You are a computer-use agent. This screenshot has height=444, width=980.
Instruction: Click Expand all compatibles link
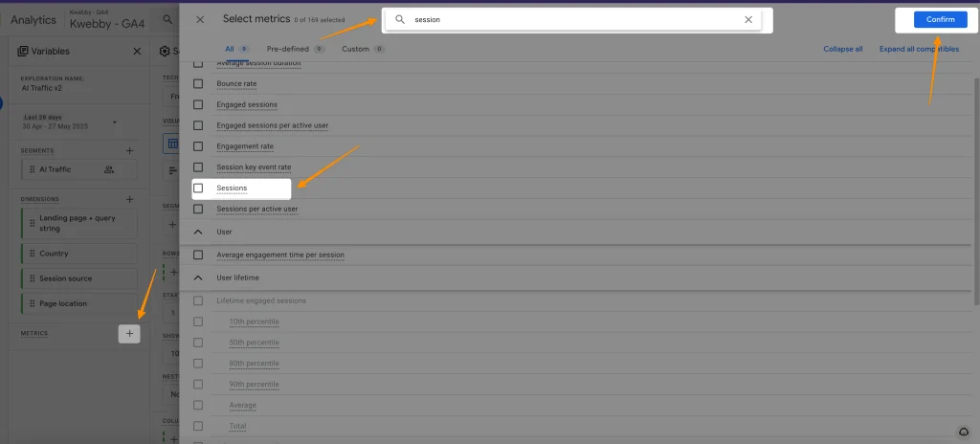pyautogui.click(x=919, y=49)
